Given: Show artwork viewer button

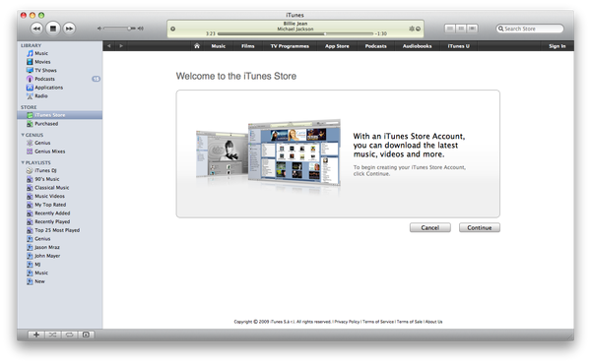Looking at the screenshot, I should pos(86,334).
